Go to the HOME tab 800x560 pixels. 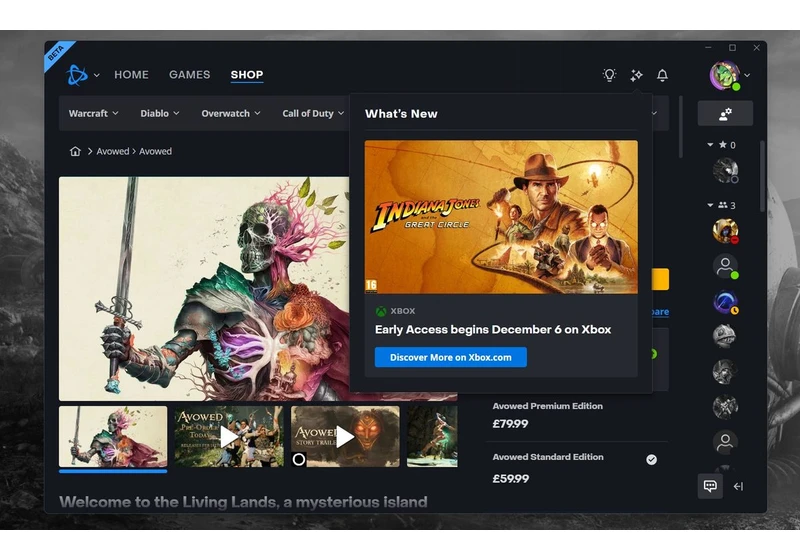click(x=131, y=74)
